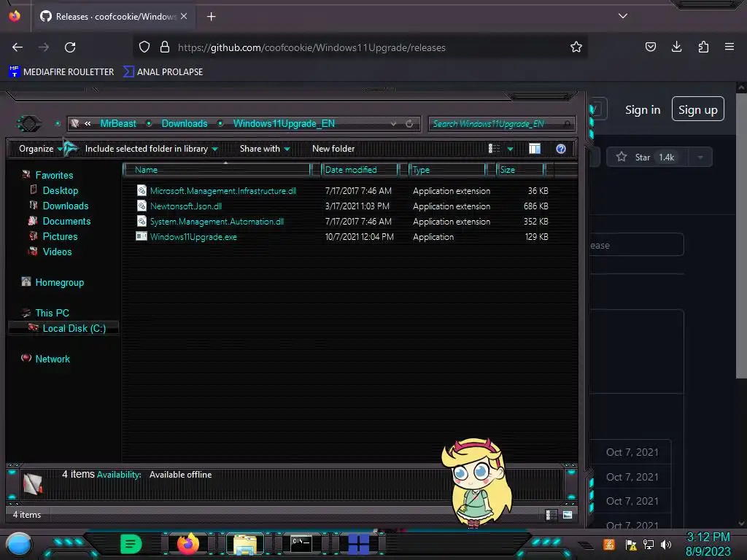Select Windows11Upgrade_EN breadcrumb segment

pos(284,123)
